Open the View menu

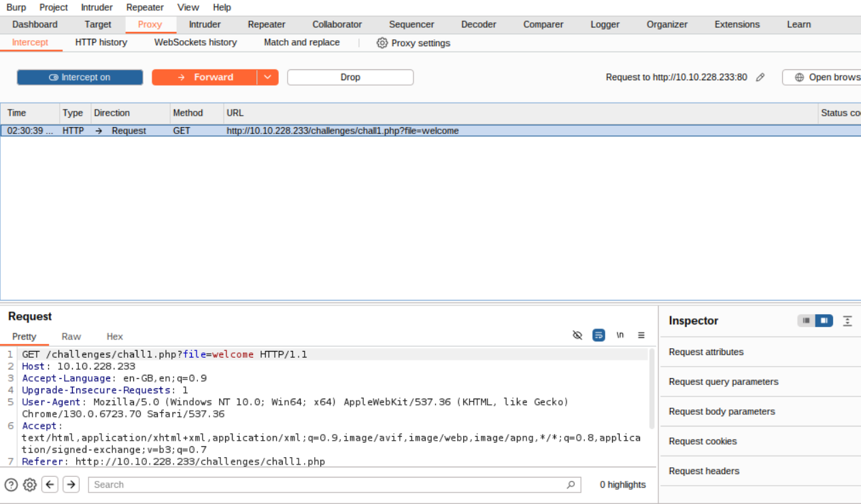point(188,7)
